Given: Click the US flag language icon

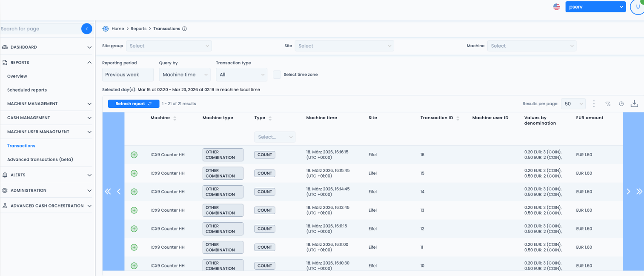Looking at the screenshot, I should tap(556, 7).
